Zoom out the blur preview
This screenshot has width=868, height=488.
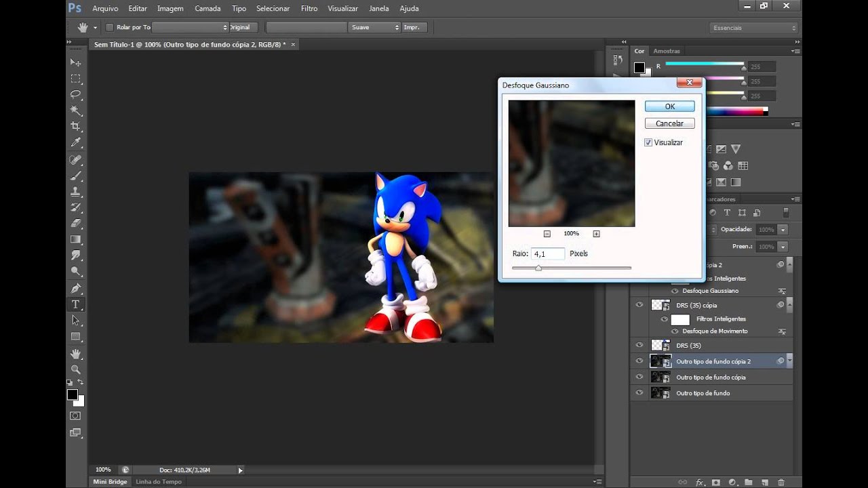pos(547,234)
